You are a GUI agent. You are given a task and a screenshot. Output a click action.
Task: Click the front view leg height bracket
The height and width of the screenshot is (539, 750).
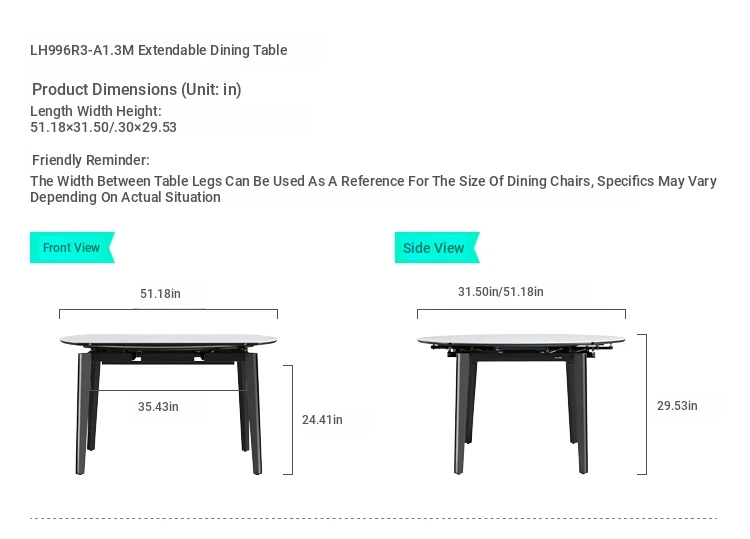(291, 420)
